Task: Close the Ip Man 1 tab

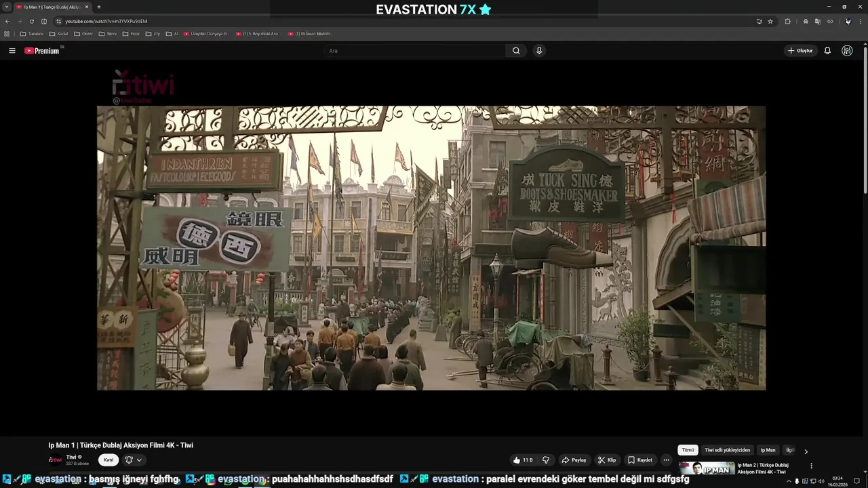Action: click(87, 7)
